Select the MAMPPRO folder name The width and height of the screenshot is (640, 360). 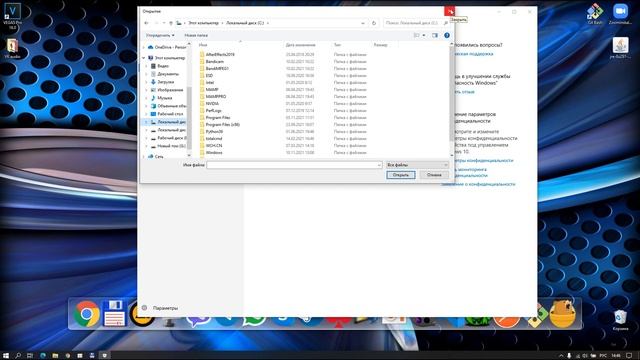(216, 97)
